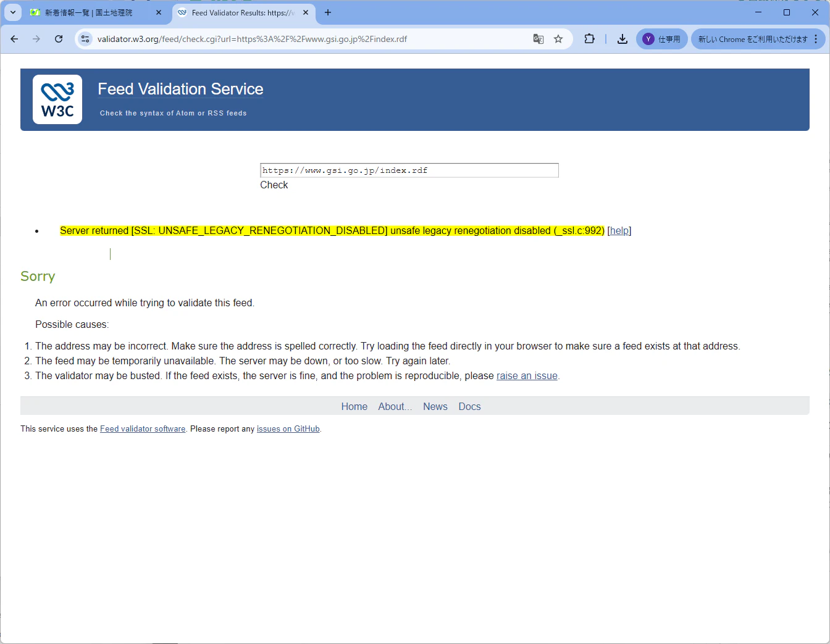Click 'The feed may be temporarily unavailable' item
This screenshot has height=644, width=830.
(x=243, y=361)
